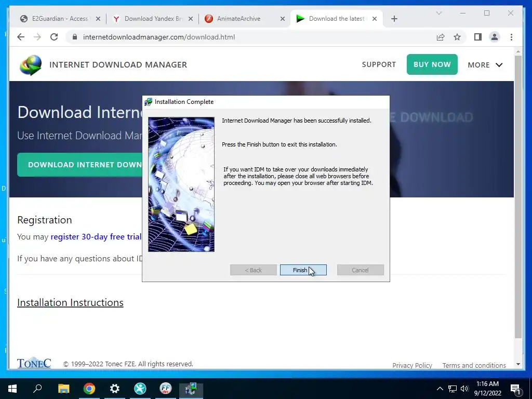Click Chrome icon in taskbar

(x=89, y=389)
